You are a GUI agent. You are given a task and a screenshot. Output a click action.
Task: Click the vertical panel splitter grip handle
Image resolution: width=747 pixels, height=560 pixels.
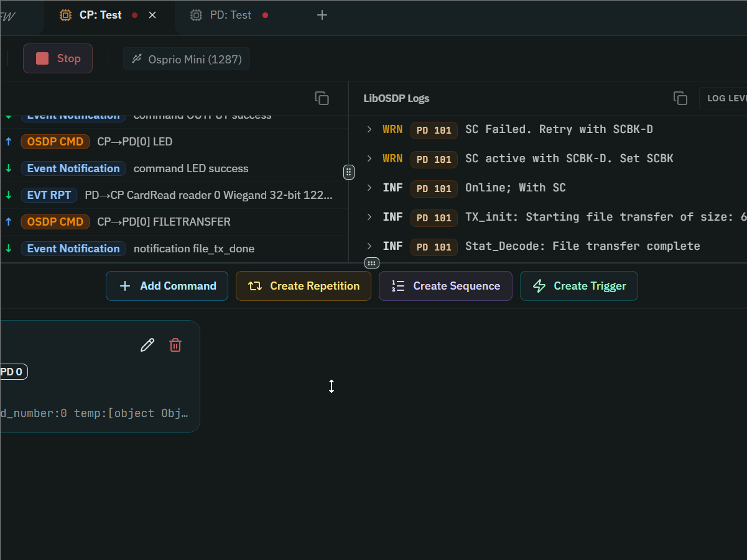(x=349, y=172)
